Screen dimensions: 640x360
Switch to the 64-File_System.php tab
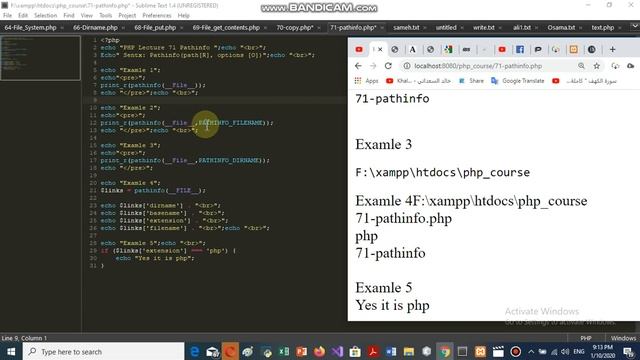tap(31, 28)
